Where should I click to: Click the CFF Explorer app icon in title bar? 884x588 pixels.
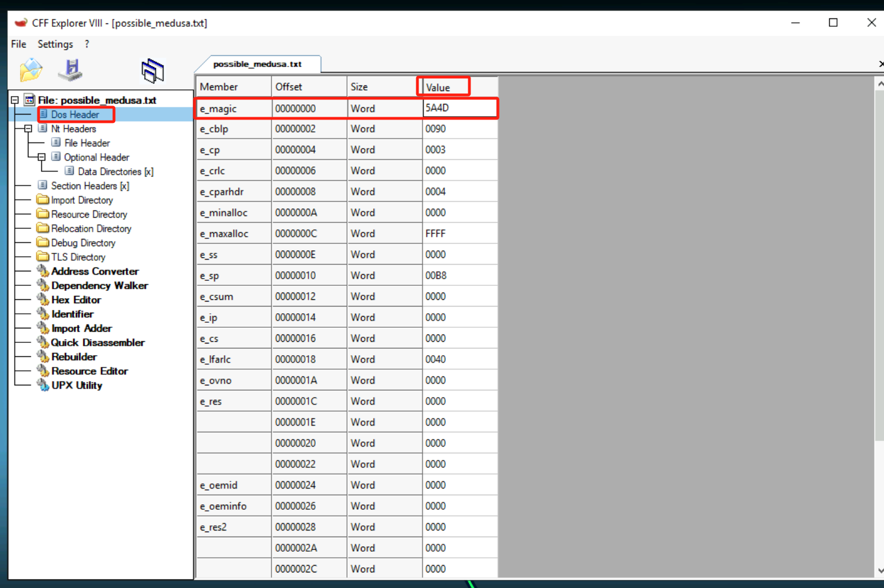[x=21, y=23]
